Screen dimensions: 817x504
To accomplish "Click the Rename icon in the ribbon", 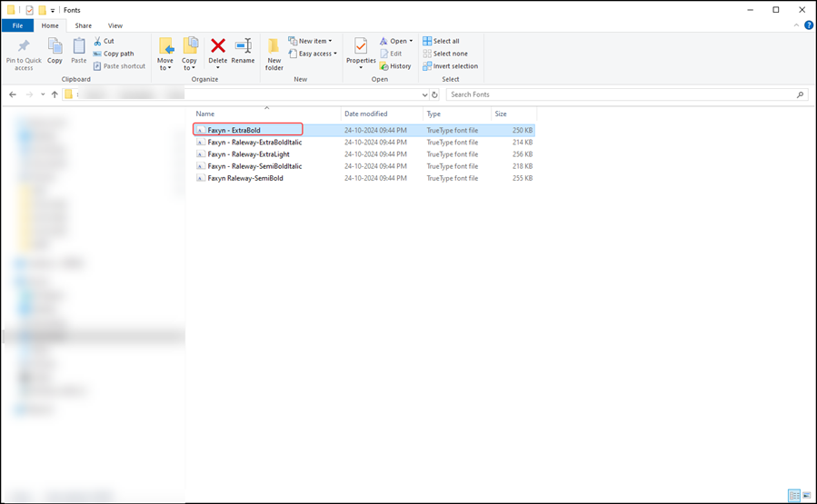I will [x=243, y=46].
